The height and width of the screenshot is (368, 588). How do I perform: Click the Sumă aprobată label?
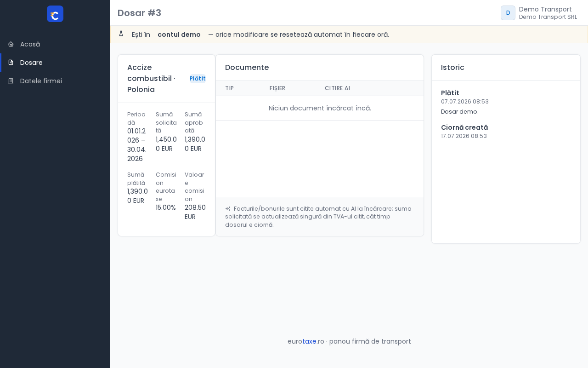pos(194,122)
